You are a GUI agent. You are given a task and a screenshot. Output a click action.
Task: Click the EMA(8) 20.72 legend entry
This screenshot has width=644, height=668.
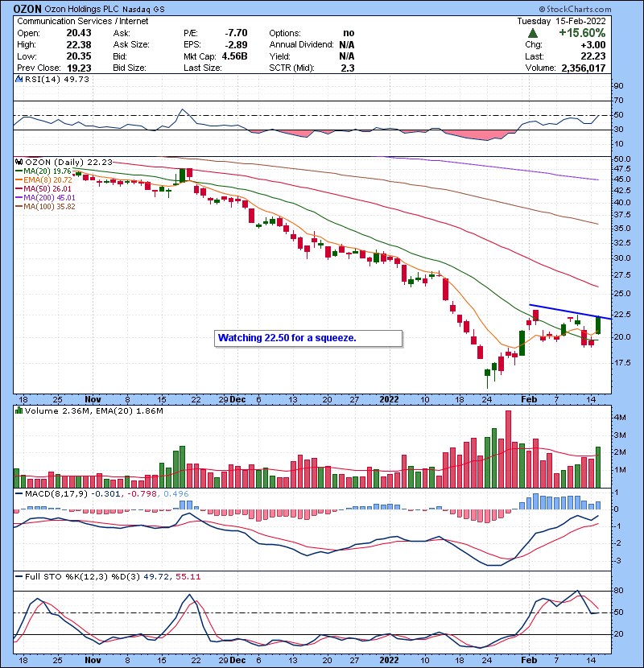(43, 180)
